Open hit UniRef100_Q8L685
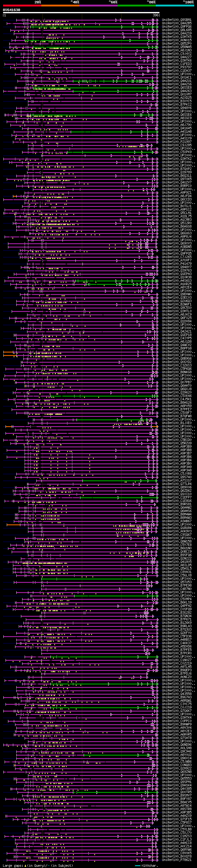The image size is (197, 868). [x=177, y=30]
